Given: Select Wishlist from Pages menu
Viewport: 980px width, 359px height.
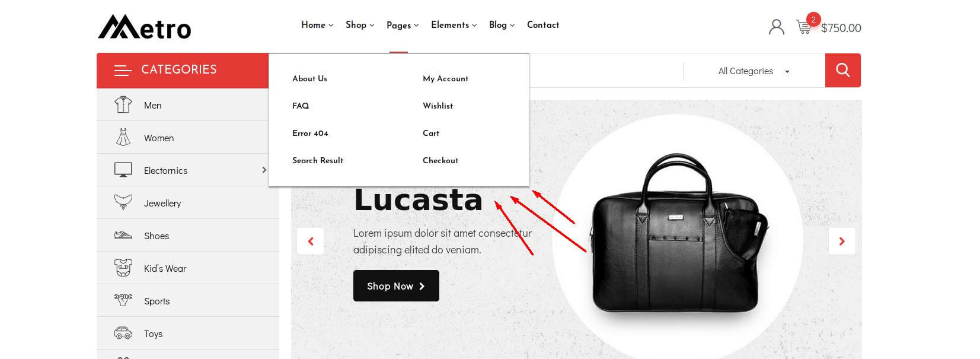Looking at the screenshot, I should coord(438,106).
